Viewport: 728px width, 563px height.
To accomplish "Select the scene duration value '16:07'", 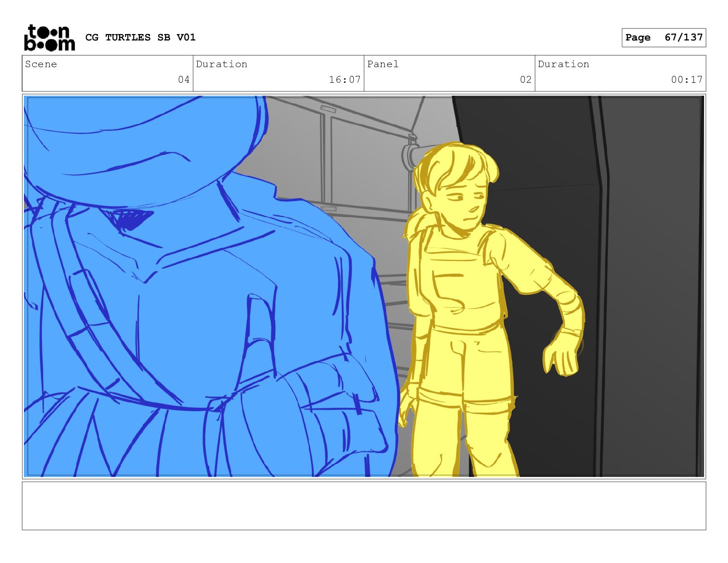I will tap(345, 80).
